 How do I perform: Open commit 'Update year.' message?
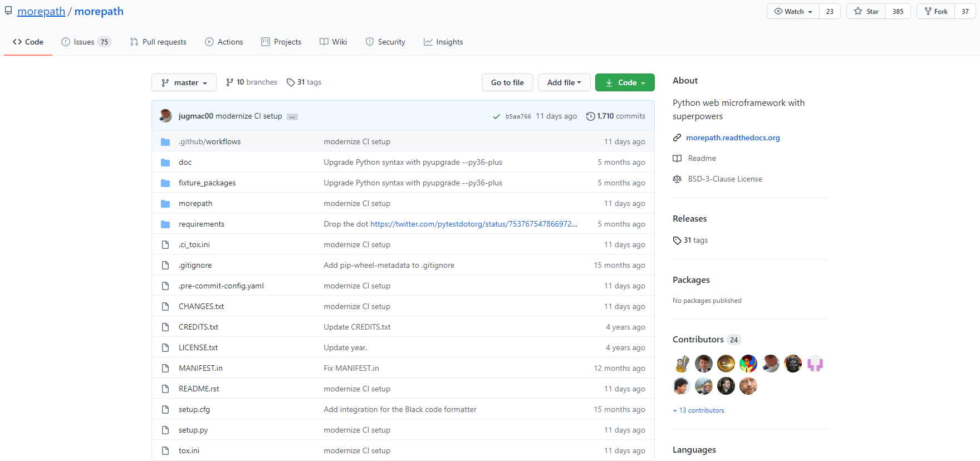(346, 348)
